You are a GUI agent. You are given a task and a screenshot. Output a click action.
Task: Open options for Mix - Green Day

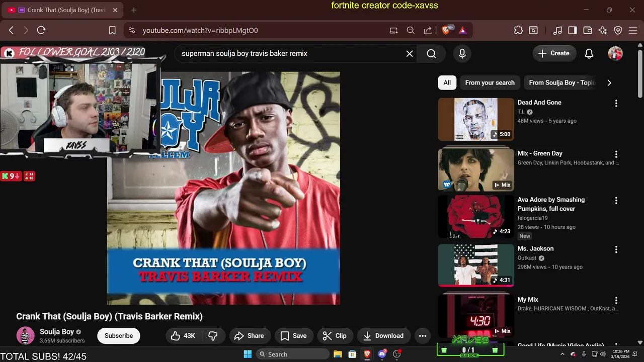(616, 154)
